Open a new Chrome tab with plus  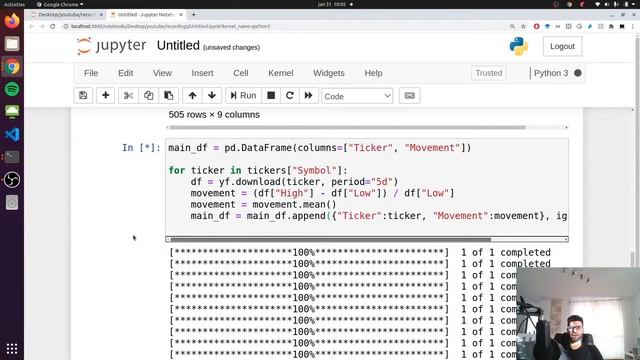[193, 15]
